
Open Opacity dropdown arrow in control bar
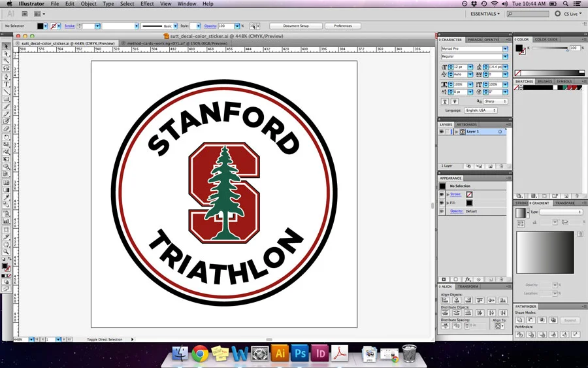[237, 26]
